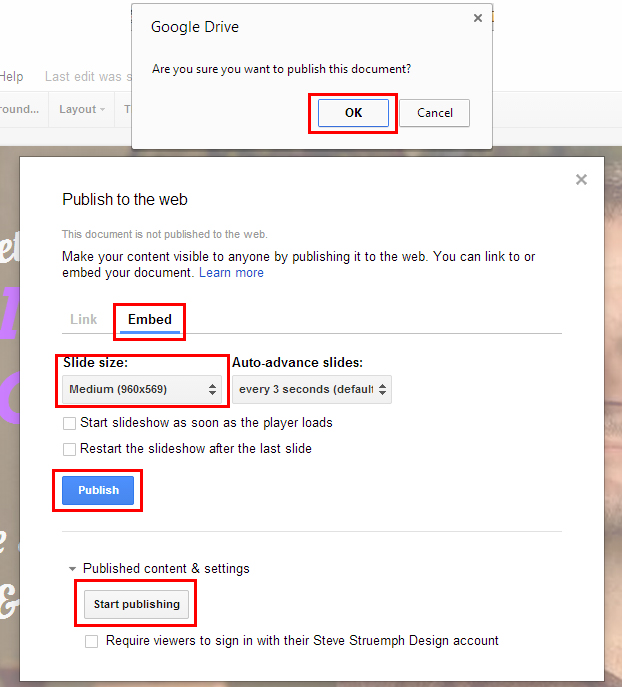Select the Embed tab
Image resolution: width=622 pixels, height=687 pixels.
(x=149, y=319)
